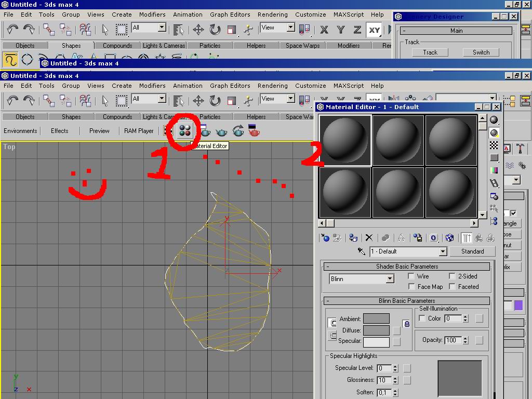Click the Switch button
This screenshot has width=532, height=399.
pyautogui.click(x=481, y=52)
